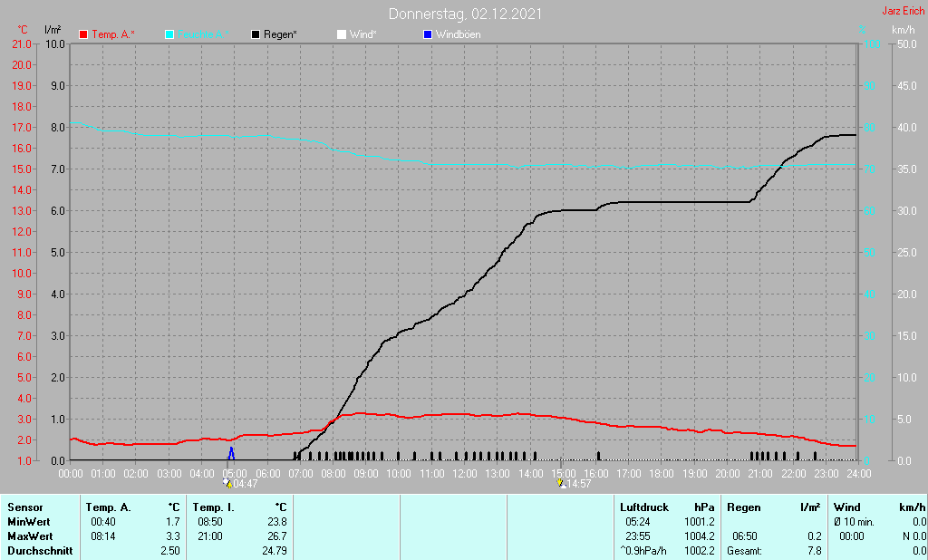Image resolution: width=928 pixels, height=560 pixels.
Task: Click the chart title 'Donnerstag, 02.12.2021'
Action: [465, 14]
